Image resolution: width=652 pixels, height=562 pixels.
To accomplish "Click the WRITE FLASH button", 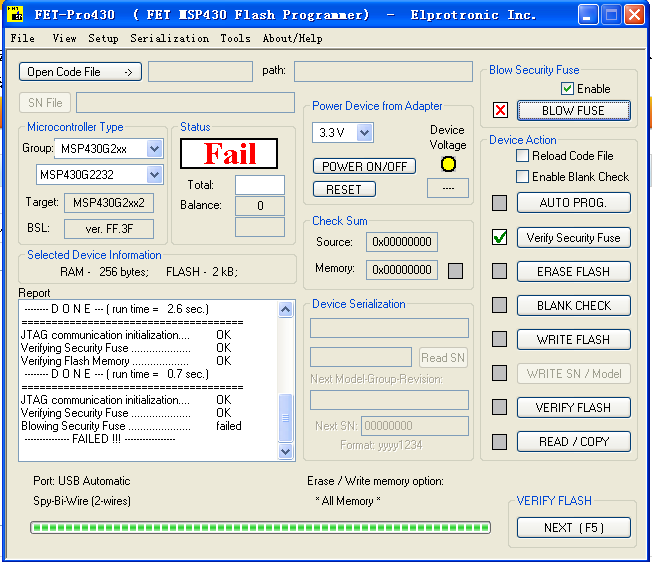I will click(573, 340).
